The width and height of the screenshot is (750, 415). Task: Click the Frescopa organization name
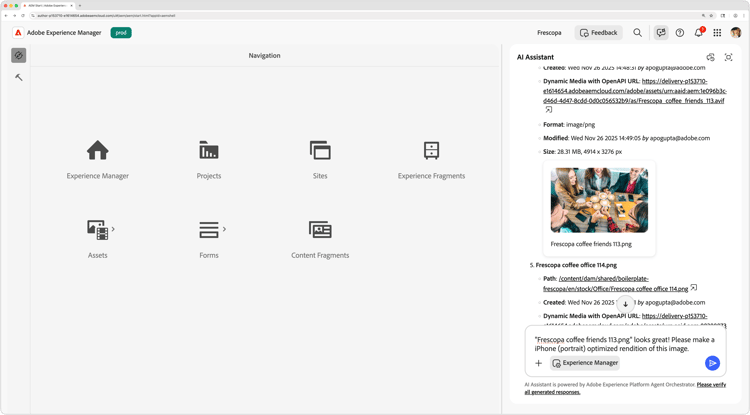click(549, 33)
